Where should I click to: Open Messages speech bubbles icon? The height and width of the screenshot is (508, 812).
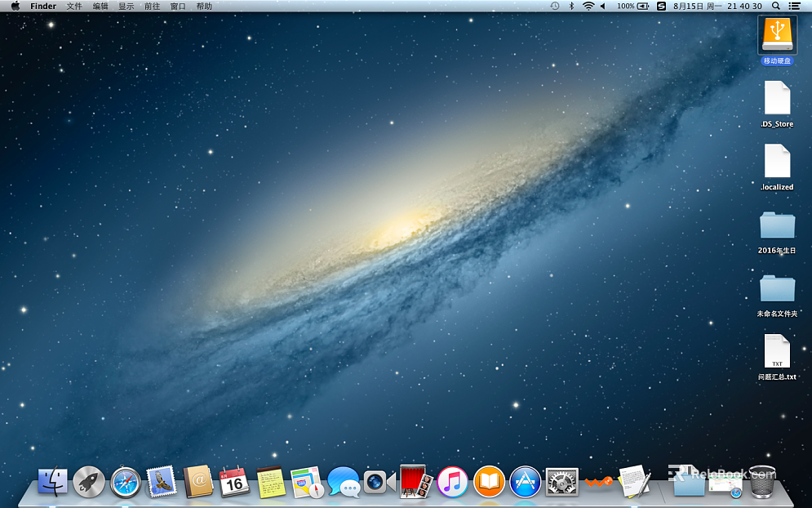tap(344, 482)
